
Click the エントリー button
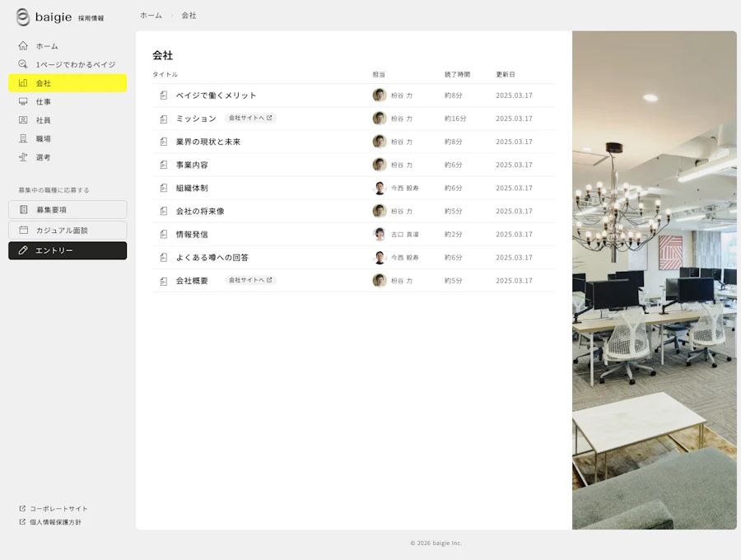pyautogui.click(x=68, y=250)
